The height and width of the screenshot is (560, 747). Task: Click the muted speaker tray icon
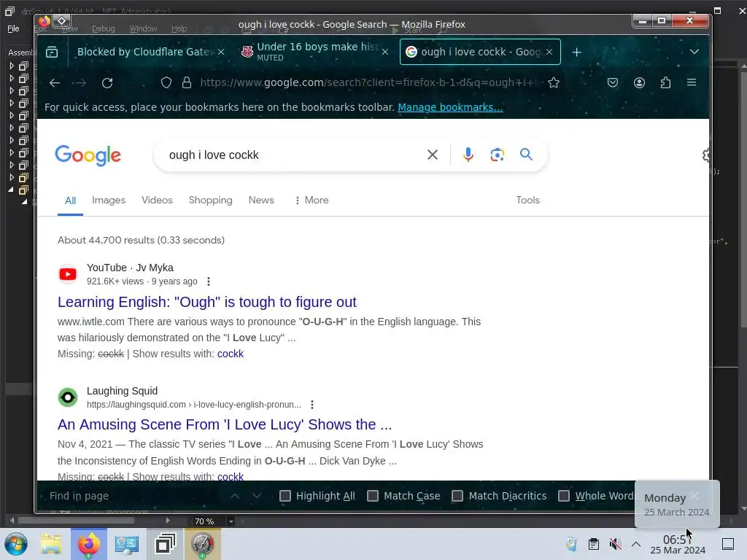click(x=616, y=544)
